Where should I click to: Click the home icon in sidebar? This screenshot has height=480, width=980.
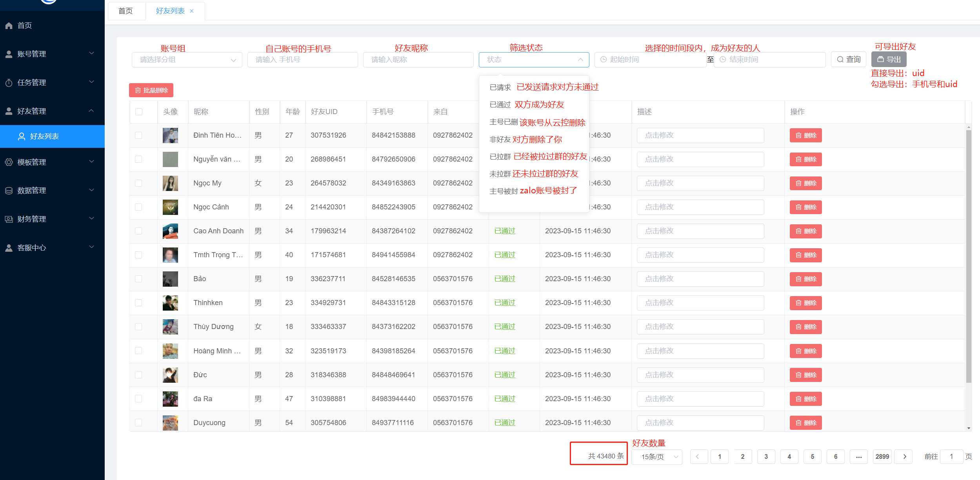coord(9,25)
